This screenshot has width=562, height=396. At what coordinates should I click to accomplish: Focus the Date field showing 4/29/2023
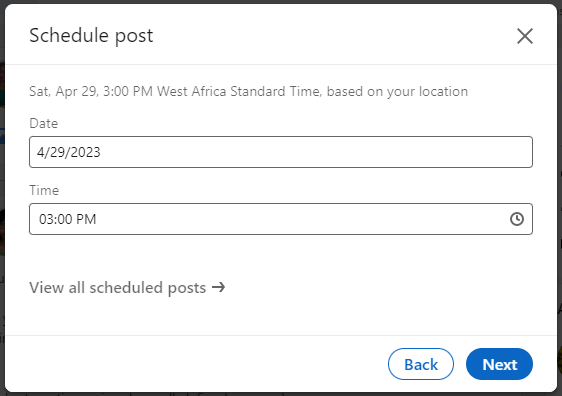coord(281,152)
